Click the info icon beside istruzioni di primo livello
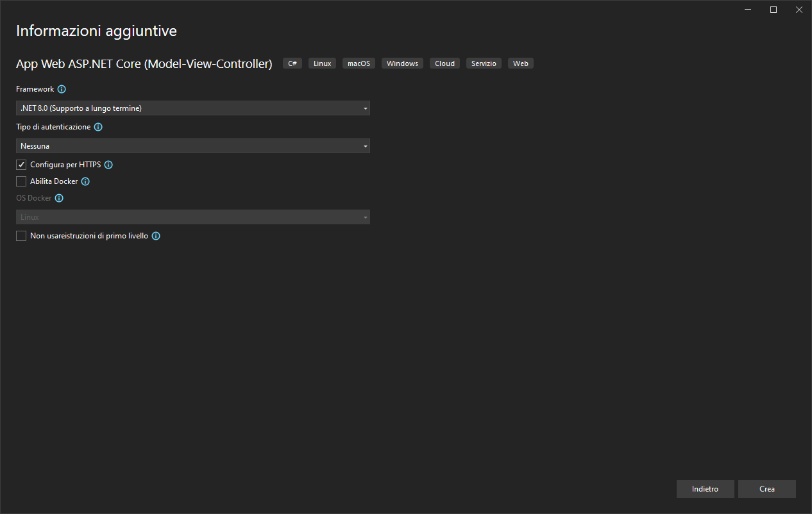812x514 pixels. pyautogui.click(x=156, y=236)
